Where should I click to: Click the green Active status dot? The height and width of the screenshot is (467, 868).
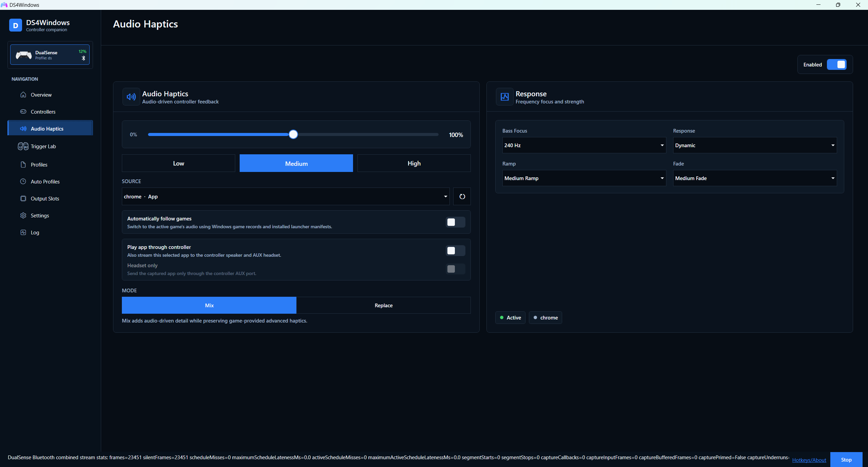tap(502, 317)
